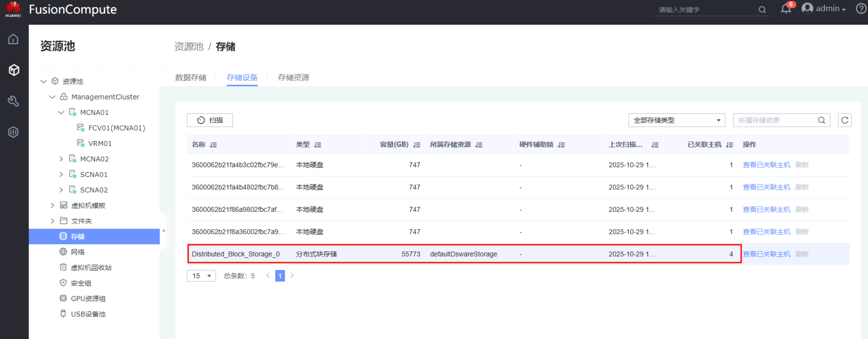
Task: Open the help question mark icon
Action: [861, 9]
